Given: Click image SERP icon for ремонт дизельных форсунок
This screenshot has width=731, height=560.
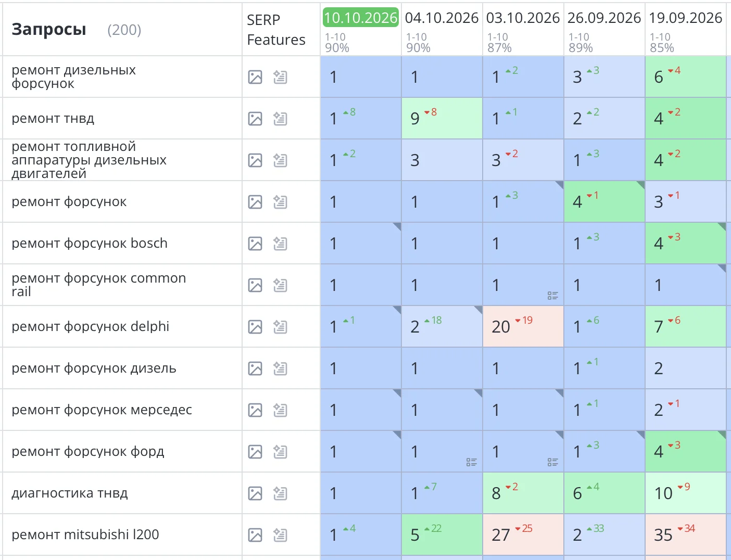Looking at the screenshot, I should point(255,77).
